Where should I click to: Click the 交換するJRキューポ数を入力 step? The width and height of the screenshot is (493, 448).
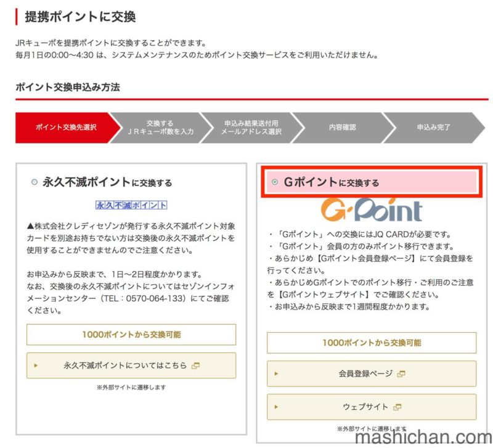(x=160, y=128)
